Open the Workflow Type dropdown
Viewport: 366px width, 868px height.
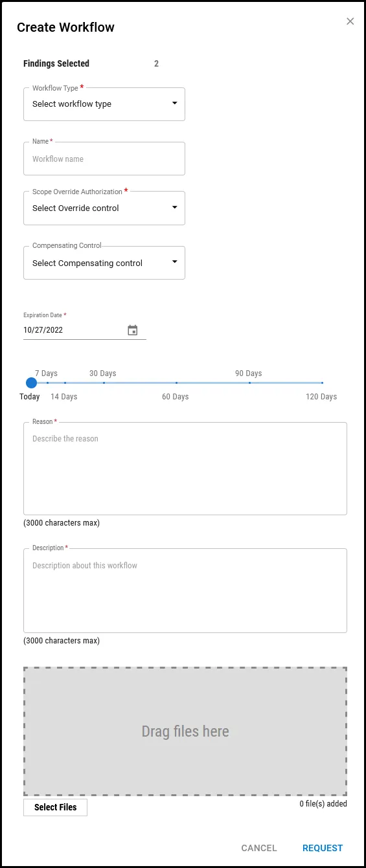click(104, 104)
